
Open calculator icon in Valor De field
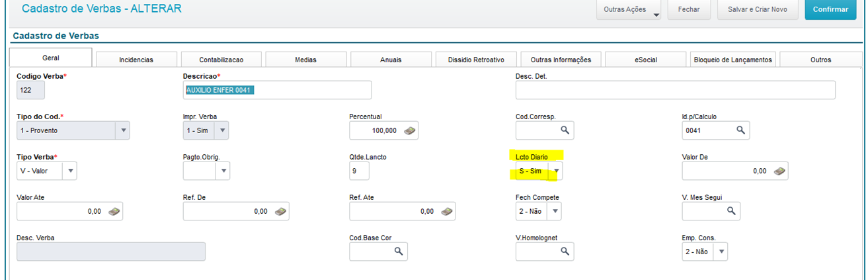coord(779,171)
